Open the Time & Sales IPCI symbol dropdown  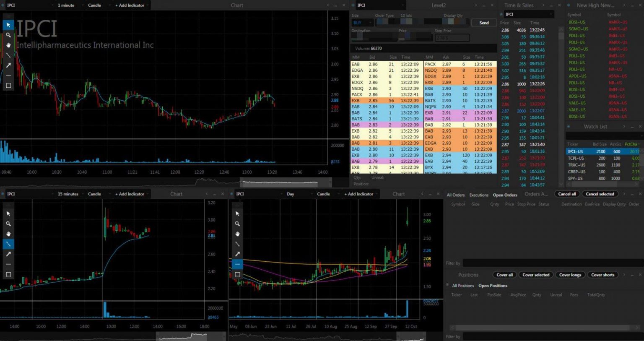(529, 14)
